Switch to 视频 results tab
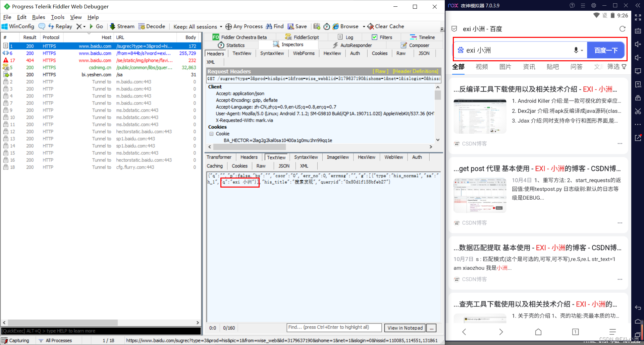Viewport: 644px width, 345px height. coord(482,67)
